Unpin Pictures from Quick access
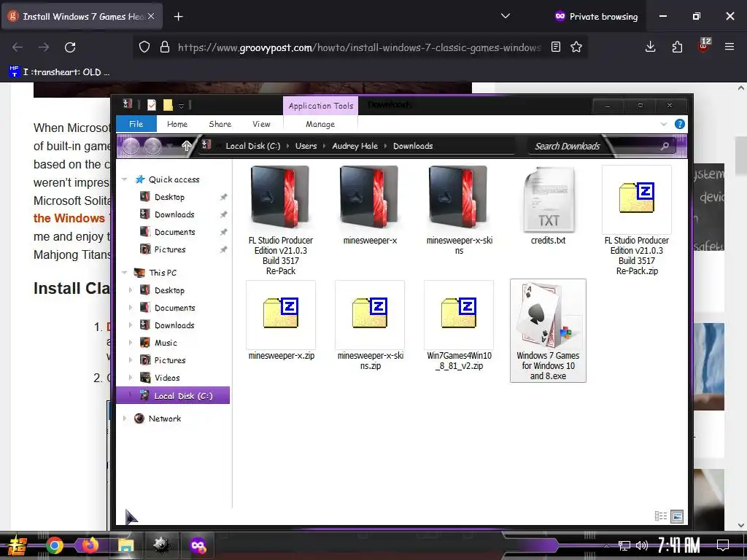Viewport: 747px width, 560px height. coord(223,249)
